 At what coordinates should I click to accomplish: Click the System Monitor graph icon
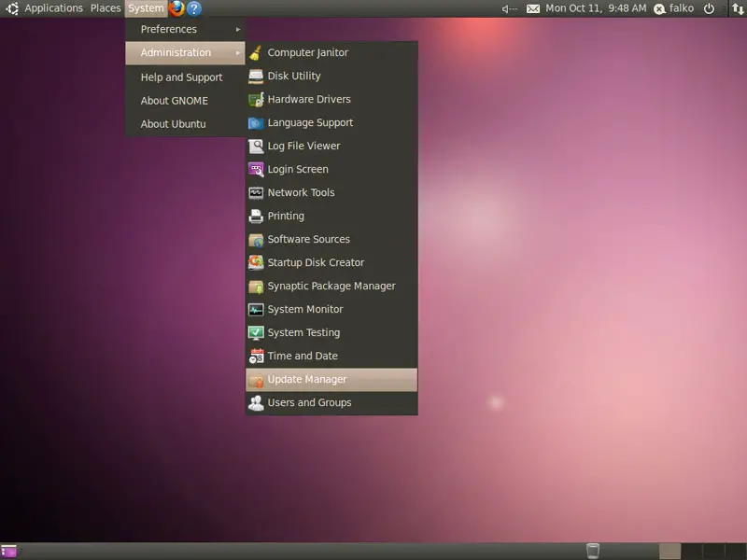[256, 310]
